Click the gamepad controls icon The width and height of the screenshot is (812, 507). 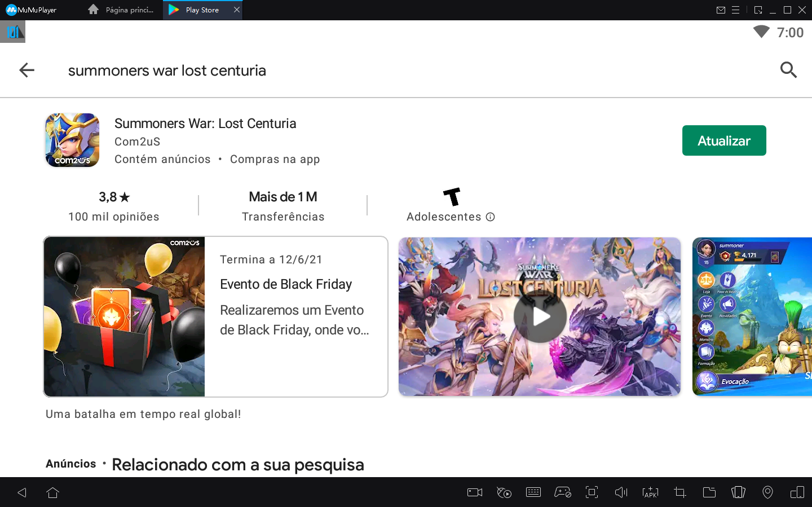click(563, 492)
